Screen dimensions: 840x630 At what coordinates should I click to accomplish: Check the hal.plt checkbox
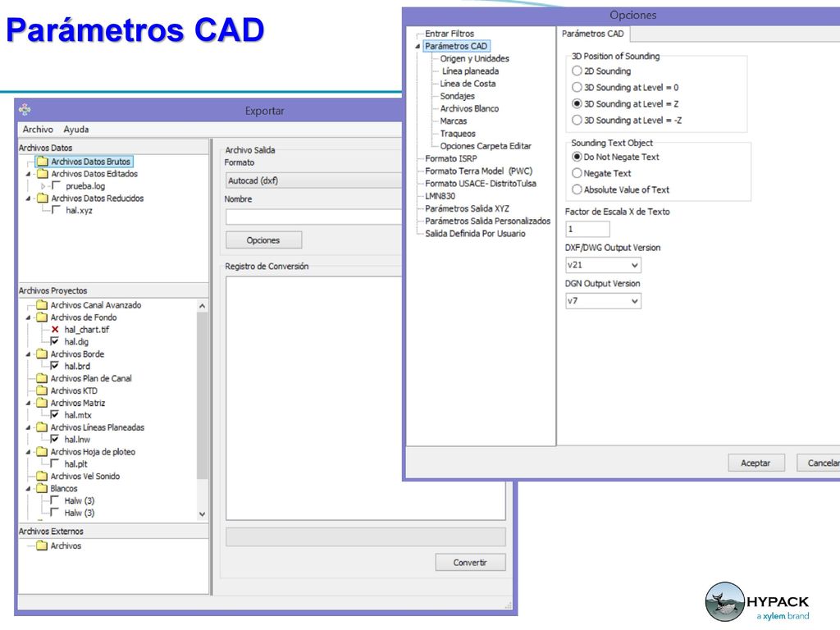(55, 463)
